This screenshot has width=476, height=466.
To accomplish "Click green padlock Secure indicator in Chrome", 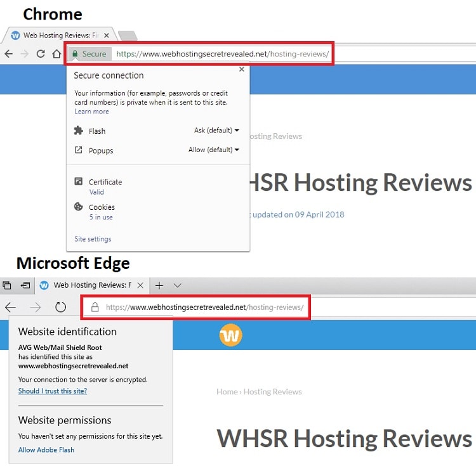I will coord(89,54).
